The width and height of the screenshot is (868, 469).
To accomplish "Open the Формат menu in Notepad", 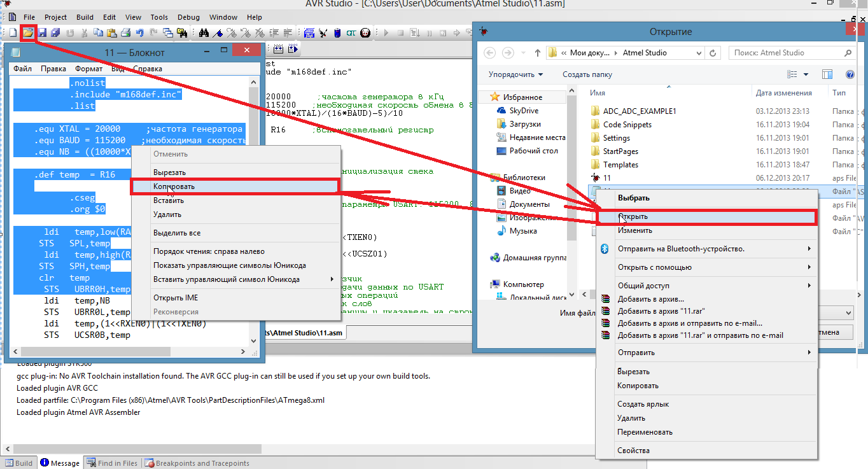I will coord(88,69).
